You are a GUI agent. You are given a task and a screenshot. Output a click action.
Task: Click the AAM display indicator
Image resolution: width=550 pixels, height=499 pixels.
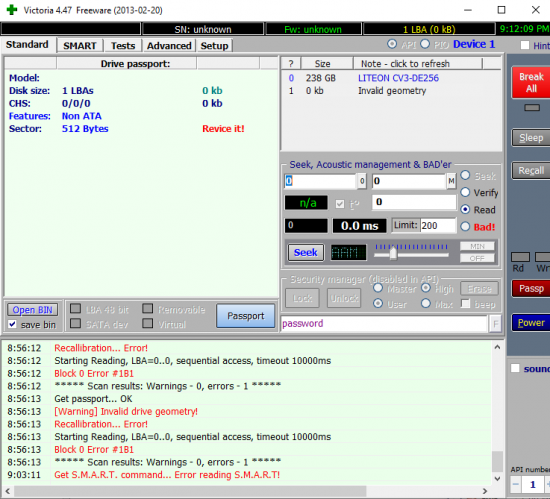point(348,252)
